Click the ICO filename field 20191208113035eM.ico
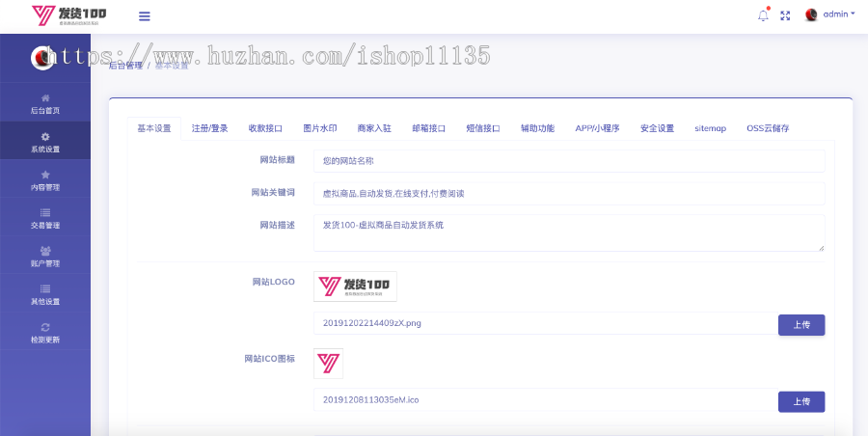 pos(546,399)
